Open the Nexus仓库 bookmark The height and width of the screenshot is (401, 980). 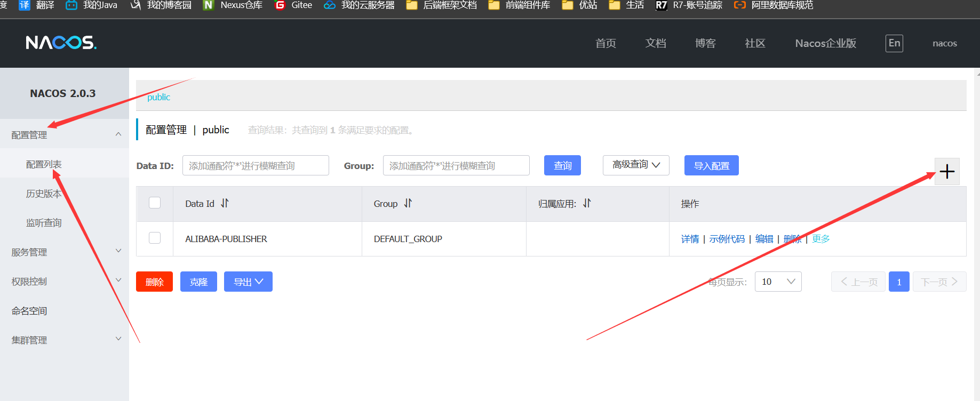tap(233, 5)
